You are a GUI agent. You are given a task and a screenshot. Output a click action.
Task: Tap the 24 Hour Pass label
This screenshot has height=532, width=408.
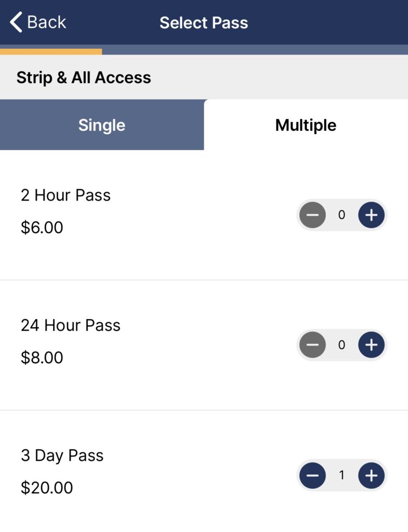coord(71,325)
